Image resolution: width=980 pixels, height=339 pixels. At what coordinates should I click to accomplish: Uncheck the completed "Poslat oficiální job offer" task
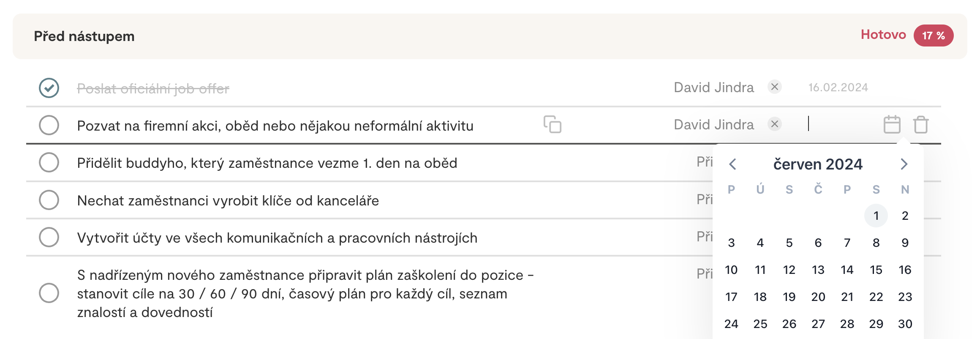pyautogui.click(x=49, y=88)
